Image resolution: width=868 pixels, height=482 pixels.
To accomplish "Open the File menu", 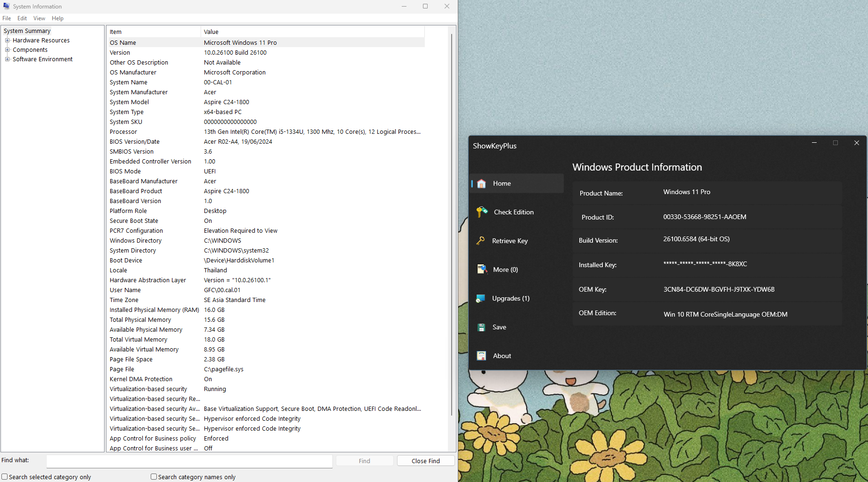I will point(7,18).
